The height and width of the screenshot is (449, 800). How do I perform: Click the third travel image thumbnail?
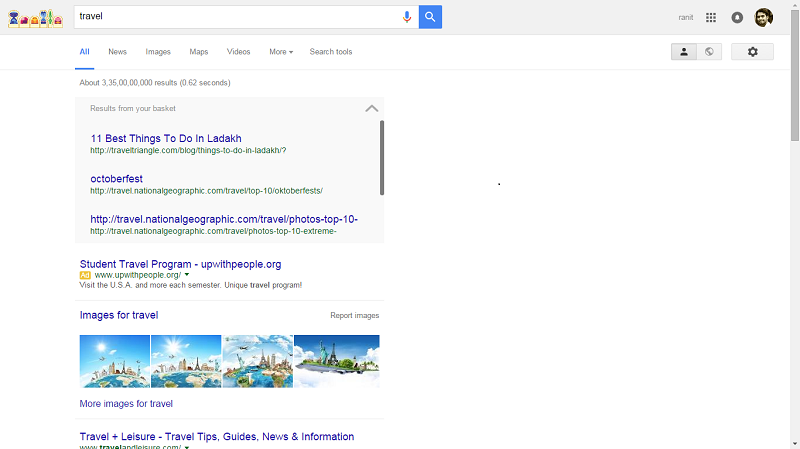(x=258, y=361)
